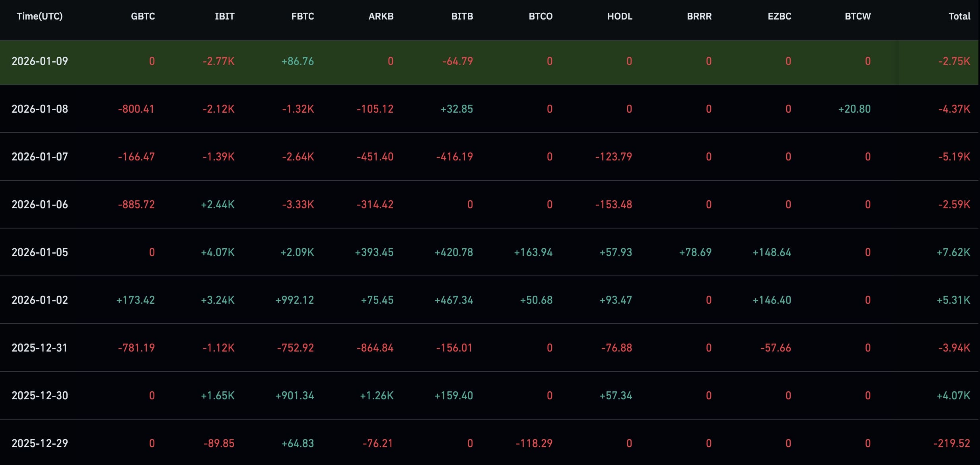
Task: Click IBIT value +2.44K
Action: pyautogui.click(x=218, y=204)
